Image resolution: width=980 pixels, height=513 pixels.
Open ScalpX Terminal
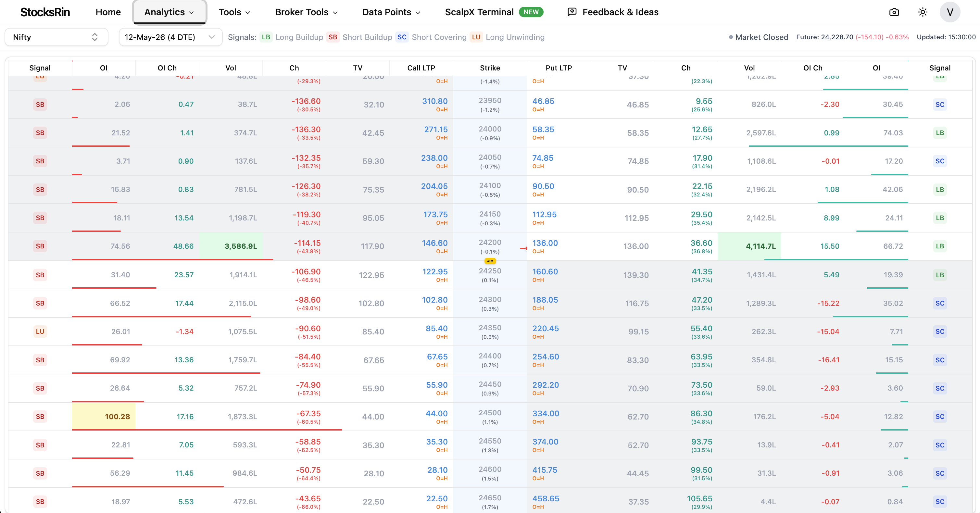click(x=479, y=12)
